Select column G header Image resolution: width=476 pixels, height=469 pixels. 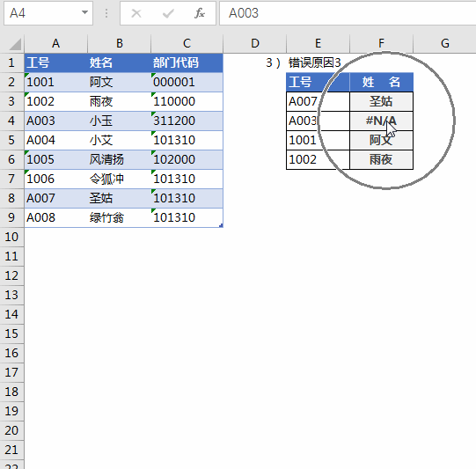pyautogui.click(x=444, y=43)
